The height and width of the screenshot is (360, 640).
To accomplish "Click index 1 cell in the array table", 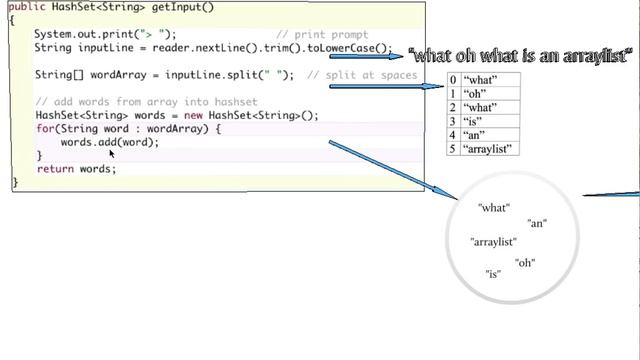I will click(x=453, y=94).
